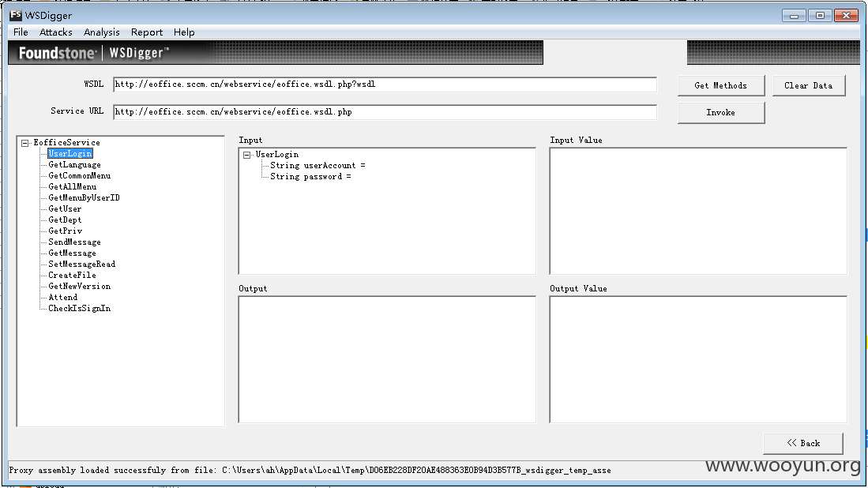Select the CheckIsSignIn method

[79, 309]
